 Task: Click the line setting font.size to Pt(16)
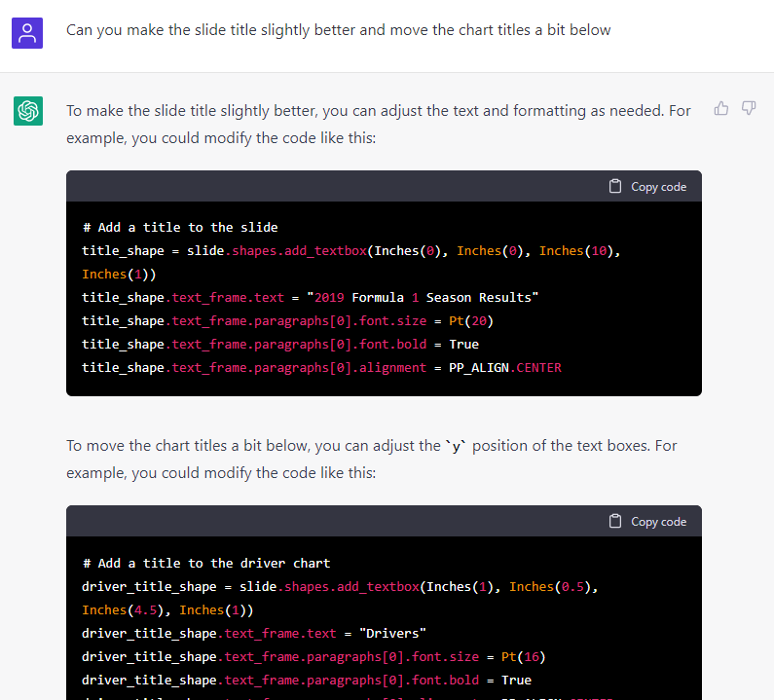pos(313,657)
